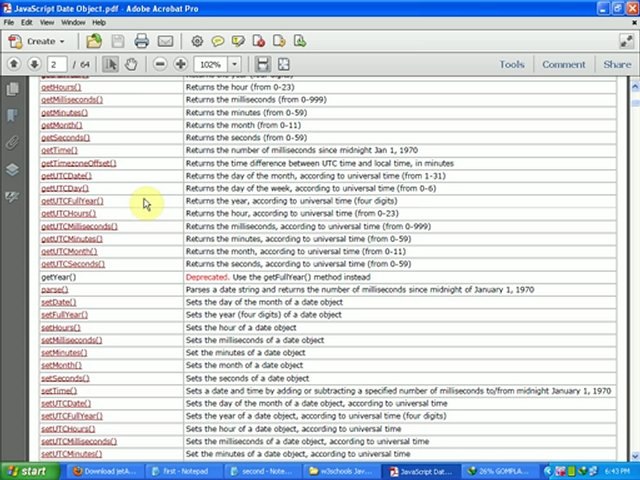Click the zoom percentage field 102%

pos(211,64)
